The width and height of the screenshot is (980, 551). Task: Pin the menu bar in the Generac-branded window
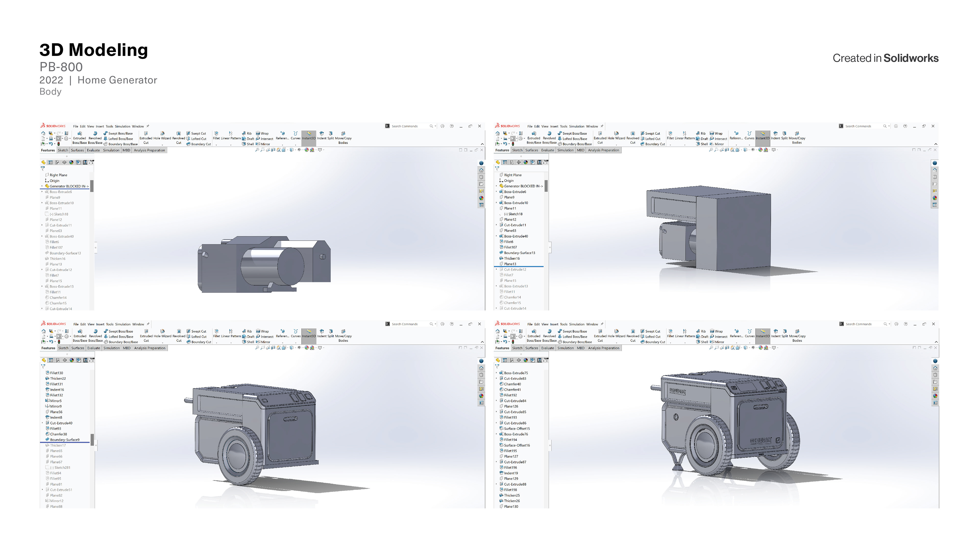click(602, 324)
